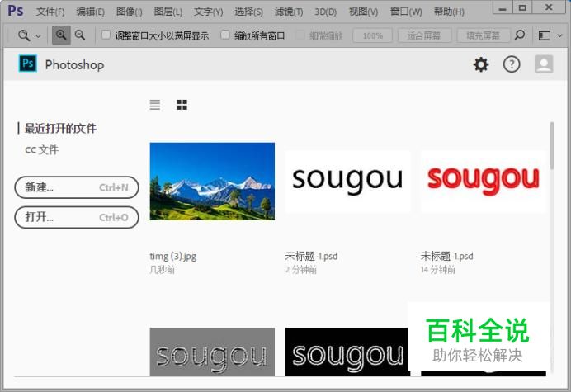571x392 pixels.
Task: Open the Zoom tool preset picker
Action: coord(29,35)
